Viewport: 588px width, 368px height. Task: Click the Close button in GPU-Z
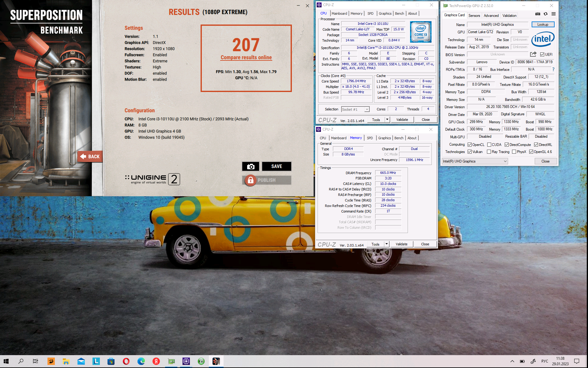pyautogui.click(x=545, y=161)
